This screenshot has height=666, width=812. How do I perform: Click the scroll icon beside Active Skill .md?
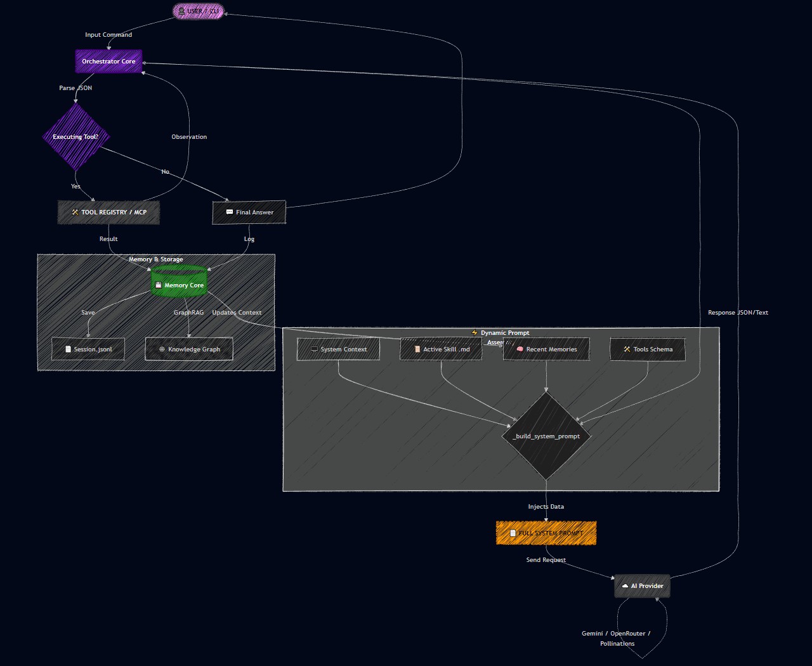point(417,349)
